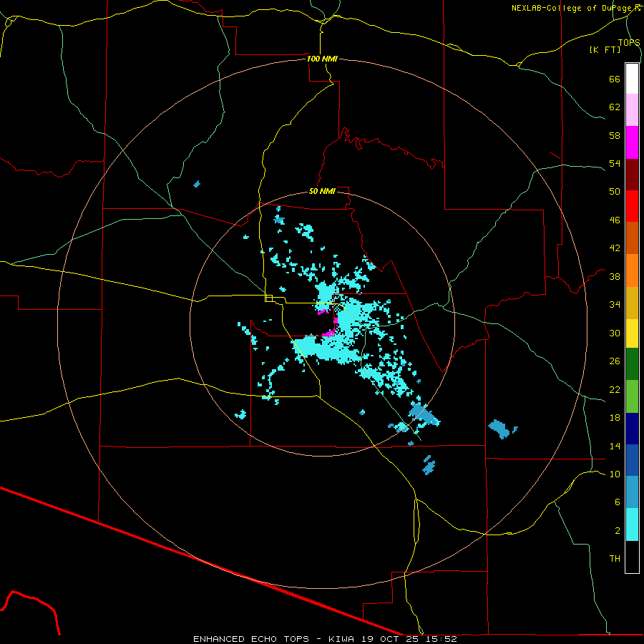Click the gold 38 kft legend swatch
Viewport: 644px width, 644px height.
point(632,303)
